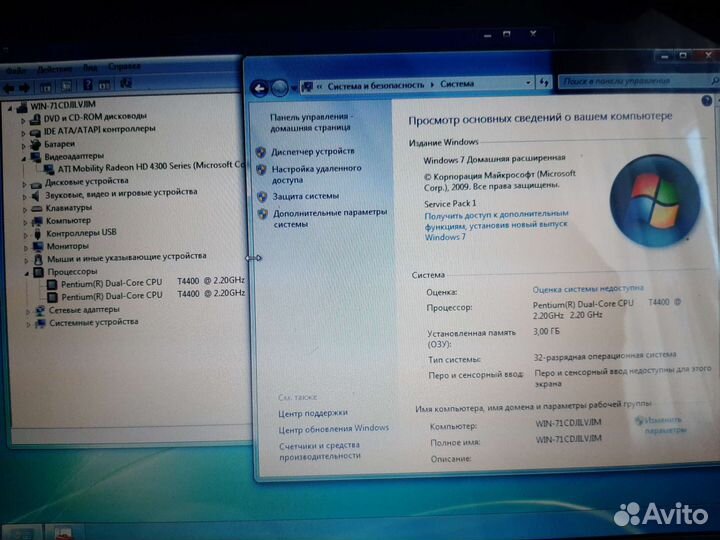Open the Файл menu in Device Manager
The image size is (720, 540).
pyautogui.click(x=17, y=71)
